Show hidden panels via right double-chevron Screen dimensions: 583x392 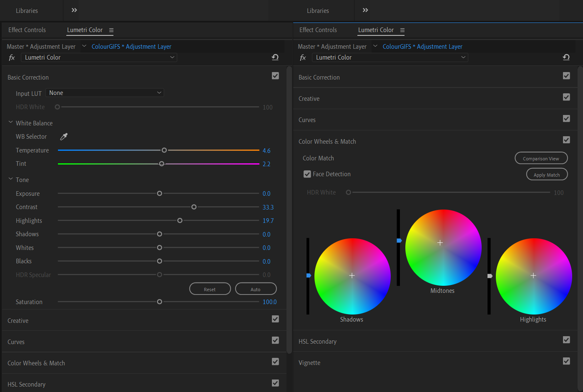click(x=365, y=10)
